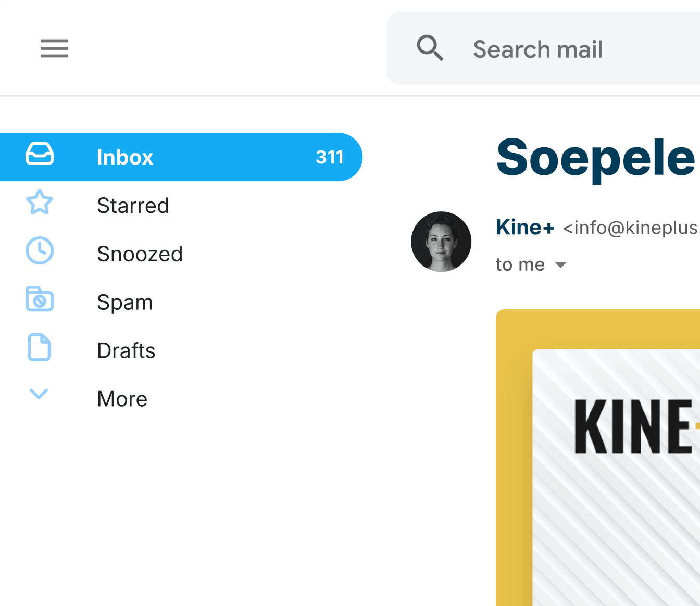Select the Inbox showing 311 unread
Viewport: 700px width, 606px height.
tap(124, 157)
